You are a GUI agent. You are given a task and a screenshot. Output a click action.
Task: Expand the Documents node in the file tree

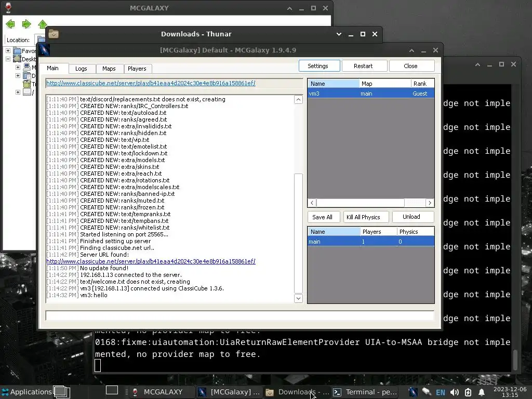coord(18,75)
